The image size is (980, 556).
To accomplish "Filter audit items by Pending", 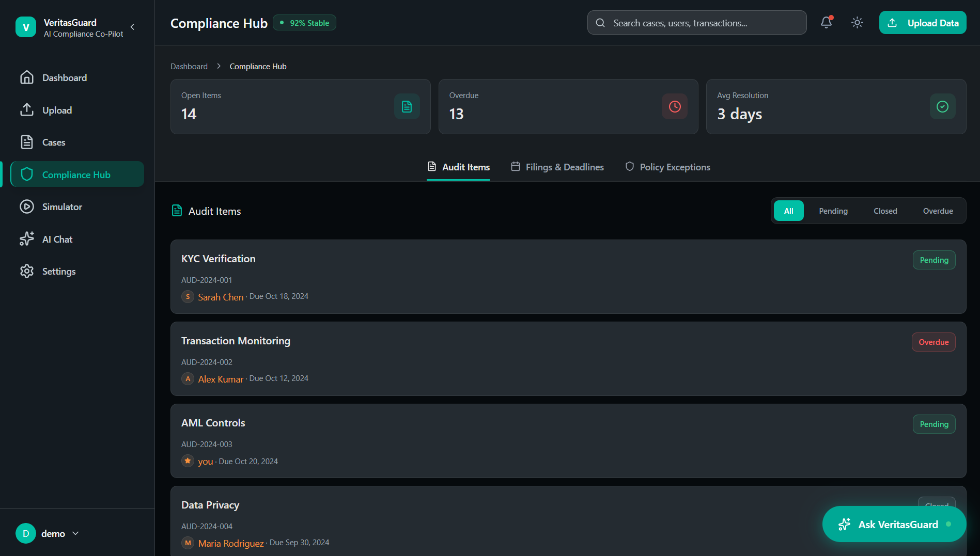I will [x=833, y=211].
